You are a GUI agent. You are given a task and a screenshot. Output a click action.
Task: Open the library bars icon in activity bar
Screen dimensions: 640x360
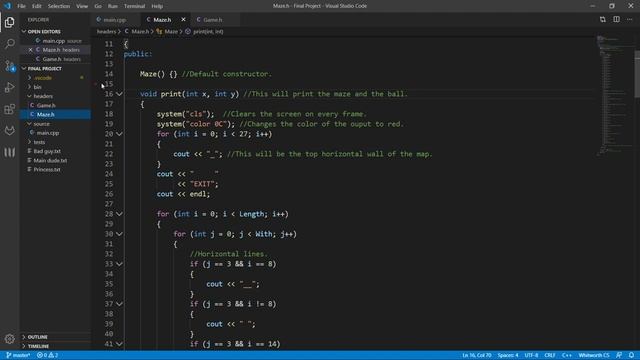pos(9,152)
